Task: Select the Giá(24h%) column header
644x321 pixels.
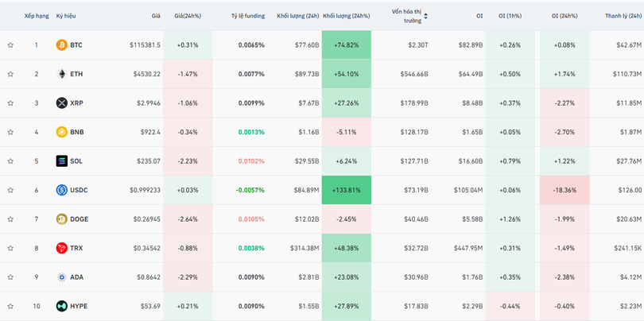Action: click(x=188, y=16)
